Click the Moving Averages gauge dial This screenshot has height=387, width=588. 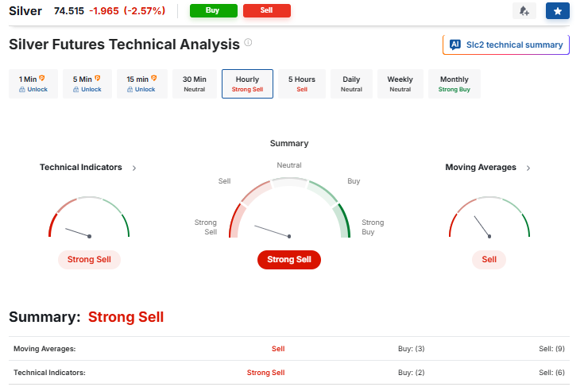tap(489, 218)
